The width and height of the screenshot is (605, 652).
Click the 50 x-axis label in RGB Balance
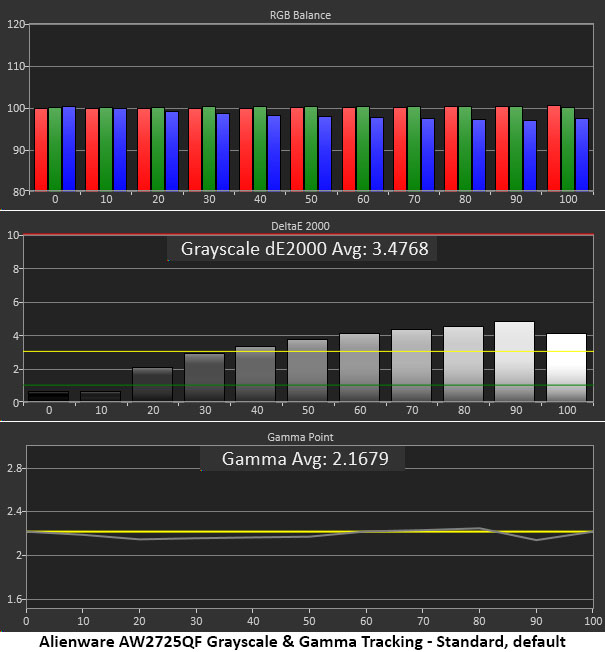(311, 200)
